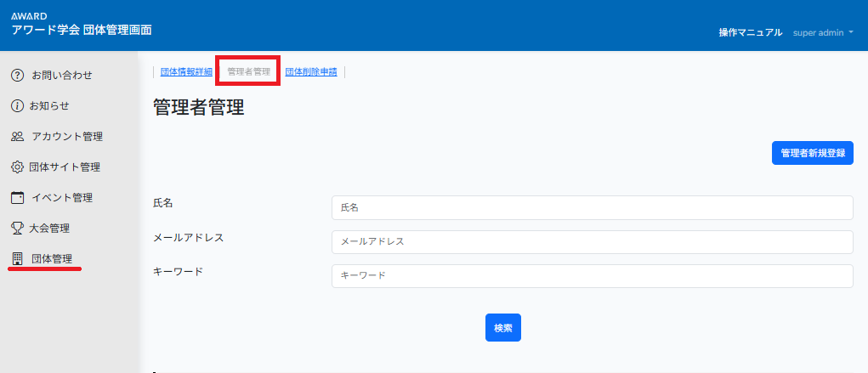Open 大会管理 via the trophy icon
The height and width of the screenshot is (373, 868).
click(x=17, y=229)
